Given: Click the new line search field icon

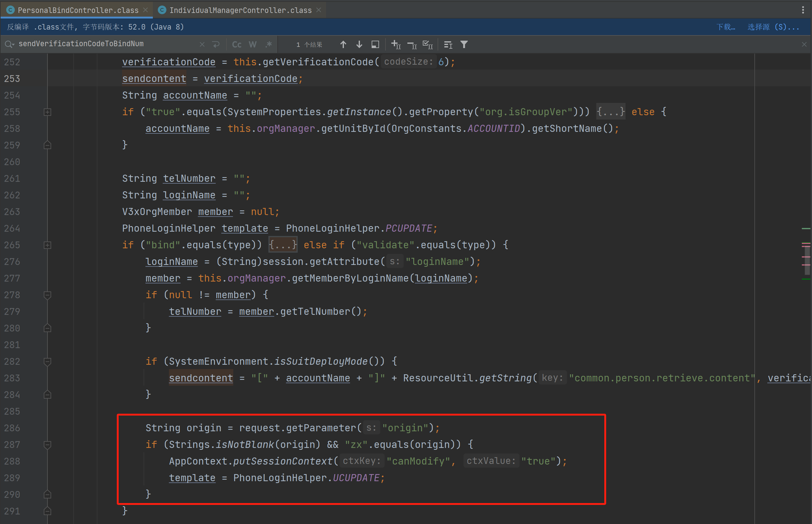Looking at the screenshot, I should (x=216, y=45).
